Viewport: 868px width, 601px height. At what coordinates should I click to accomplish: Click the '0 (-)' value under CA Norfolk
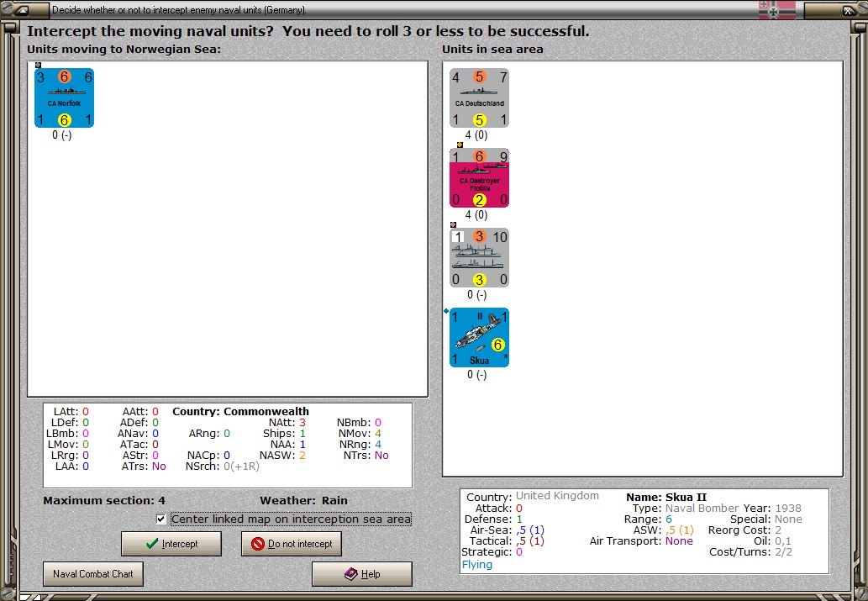pyautogui.click(x=61, y=134)
